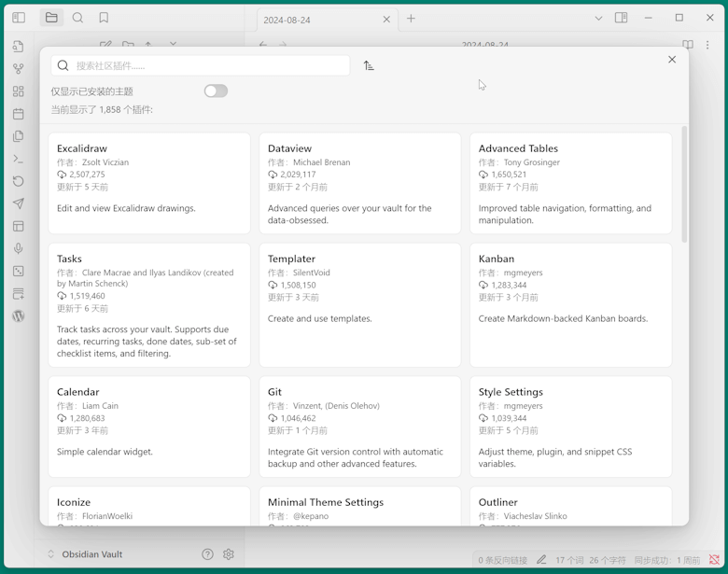Viewport: 728px width, 574px height.
Task: Toggle show installed only switch
Action: tap(216, 91)
